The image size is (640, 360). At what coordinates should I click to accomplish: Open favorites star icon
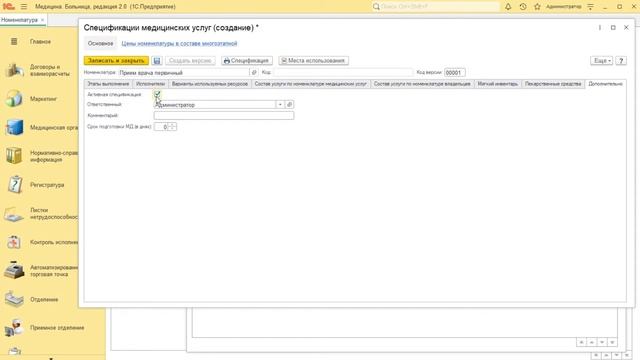537,7
